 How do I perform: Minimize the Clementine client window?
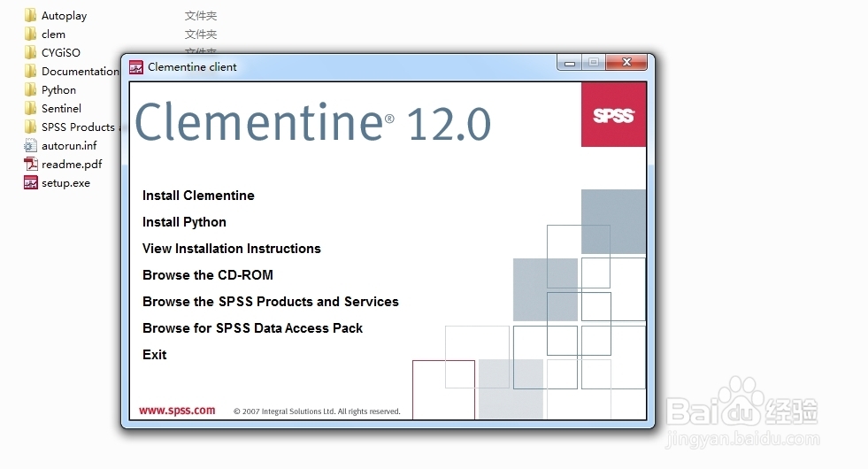569,63
